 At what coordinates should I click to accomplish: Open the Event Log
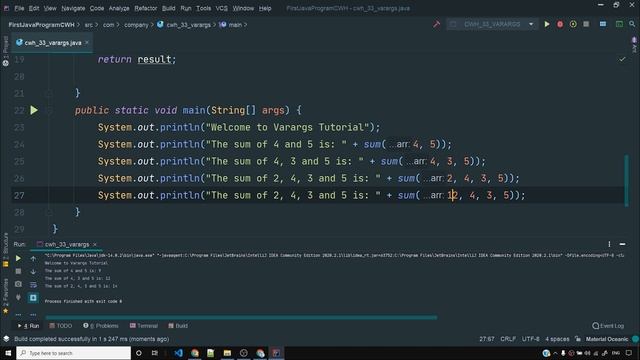(608, 326)
